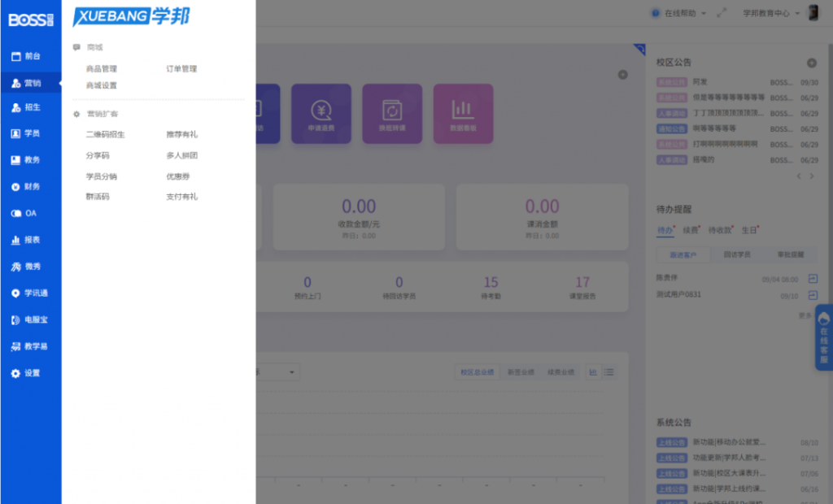
Task: Open 优惠券 from the marketing menu
Action: (178, 176)
